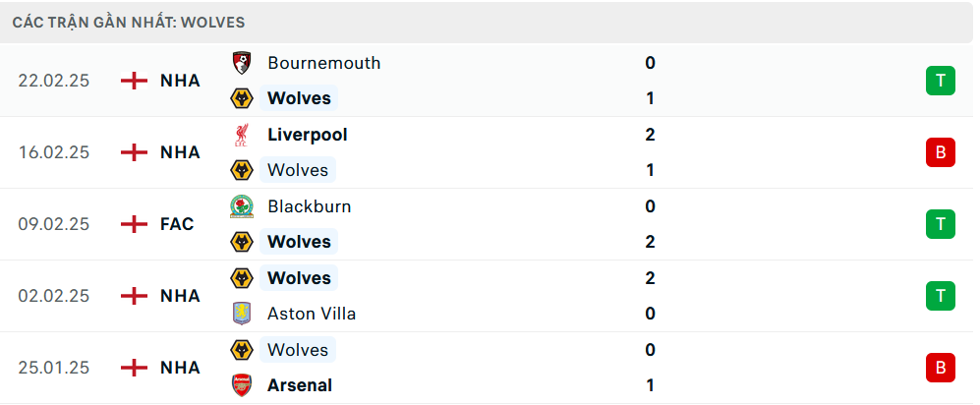Click the 02.02.25 match date
Screen dimensions: 980x405
[53, 296]
